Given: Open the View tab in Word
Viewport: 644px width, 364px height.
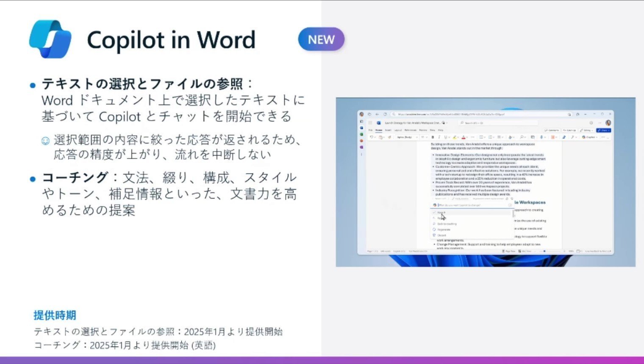Looking at the screenshot, I should click(433, 130).
